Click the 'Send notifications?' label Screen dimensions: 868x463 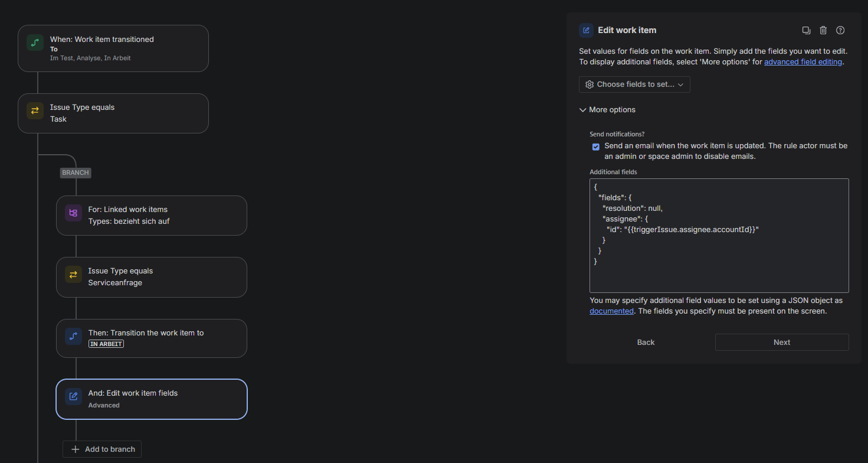617,134
